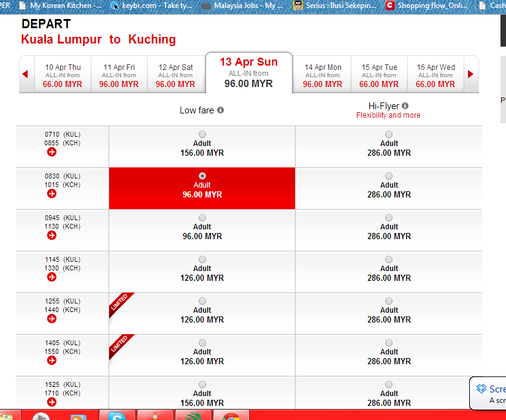Switch to 12 Apr Sat date tab
The image size is (506, 420).
[175, 75]
